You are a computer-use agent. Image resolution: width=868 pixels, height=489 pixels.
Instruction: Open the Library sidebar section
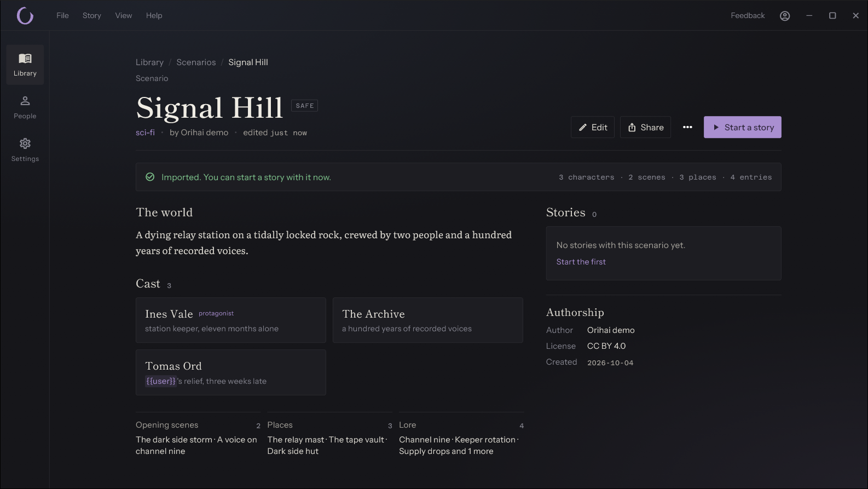[25, 65]
